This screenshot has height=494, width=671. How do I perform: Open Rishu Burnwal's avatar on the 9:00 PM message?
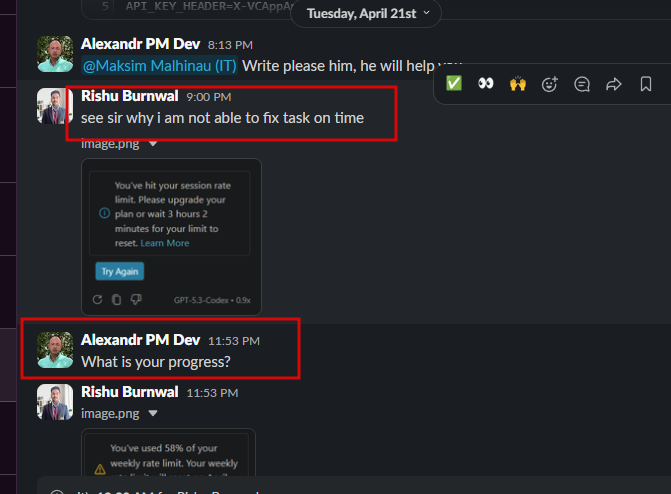(55, 106)
